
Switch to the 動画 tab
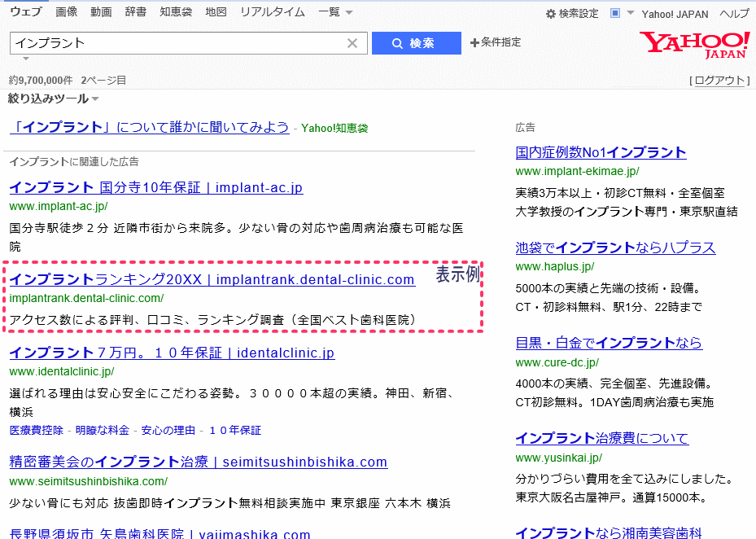101,12
